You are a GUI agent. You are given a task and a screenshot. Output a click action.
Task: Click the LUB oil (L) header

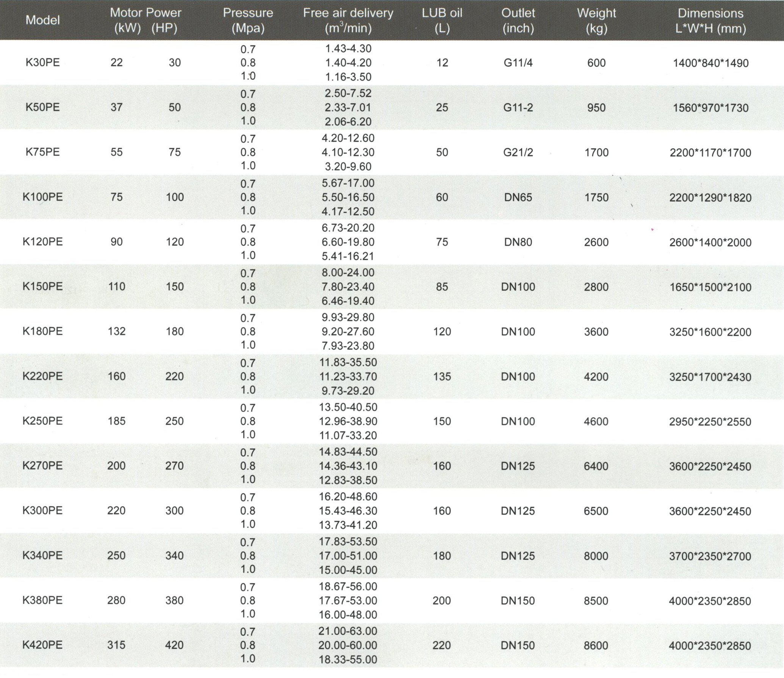[x=442, y=20]
